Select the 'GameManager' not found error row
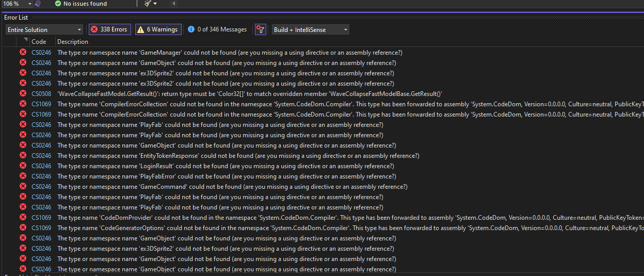This screenshot has width=644, height=276. click(230, 53)
